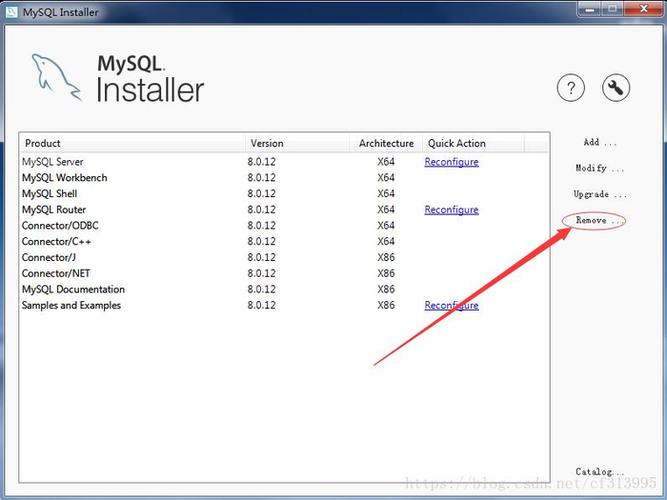Click the Modify ... button

pos(600,169)
